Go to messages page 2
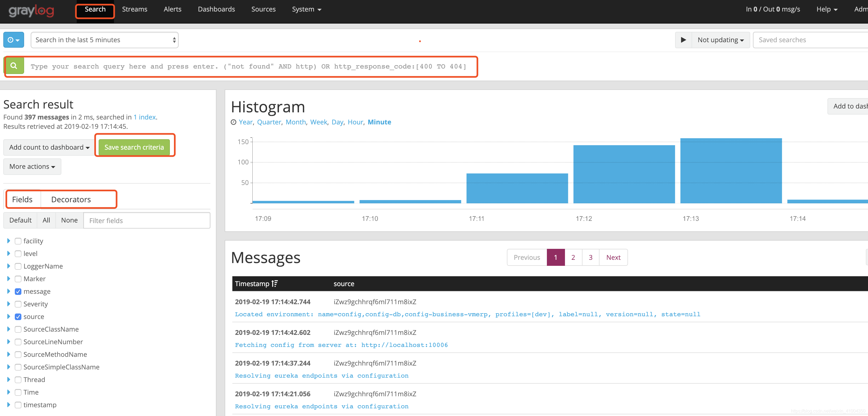 click(x=573, y=257)
